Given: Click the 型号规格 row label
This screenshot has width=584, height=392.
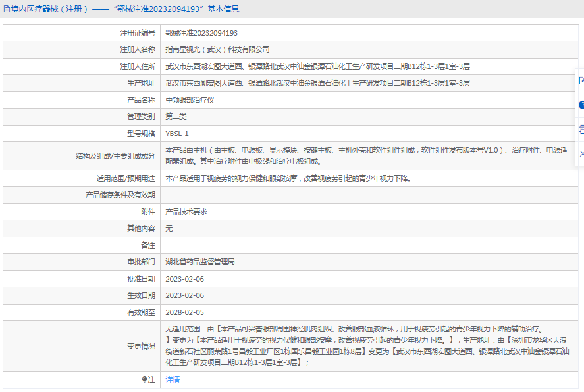Looking at the screenshot, I should coord(141,134).
